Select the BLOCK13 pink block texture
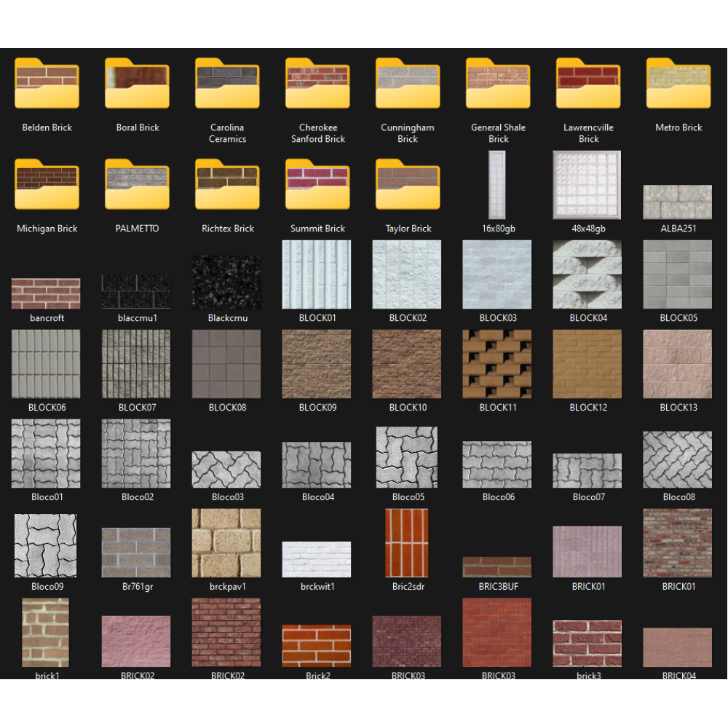The width and height of the screenshot is (728, 728). coord(677,364)
